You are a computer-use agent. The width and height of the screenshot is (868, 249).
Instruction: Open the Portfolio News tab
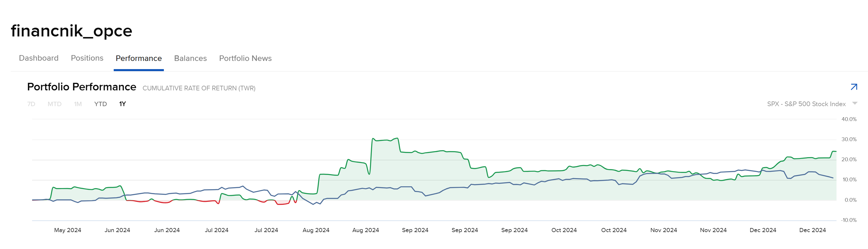point(245,58)
